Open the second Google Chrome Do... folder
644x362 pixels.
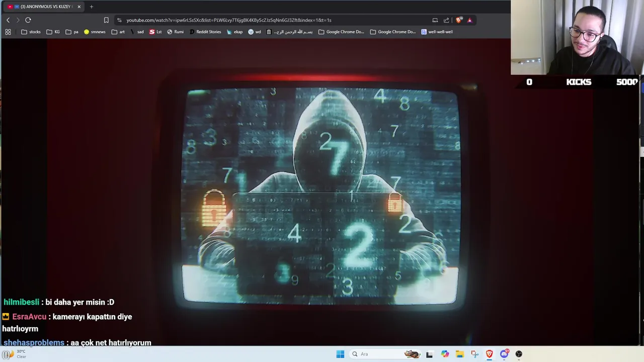pyautogui.click(x=393, y=32)
